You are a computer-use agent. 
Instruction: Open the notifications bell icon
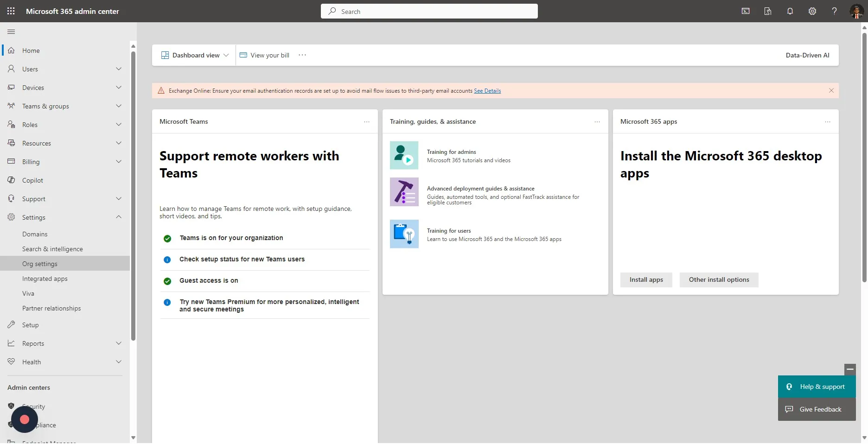790,11
